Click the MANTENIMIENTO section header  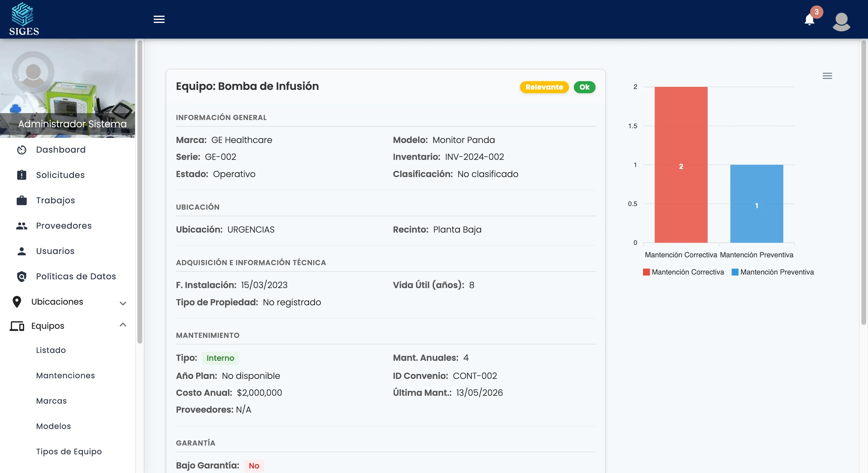pyautogui.click(x=208, y=335)
